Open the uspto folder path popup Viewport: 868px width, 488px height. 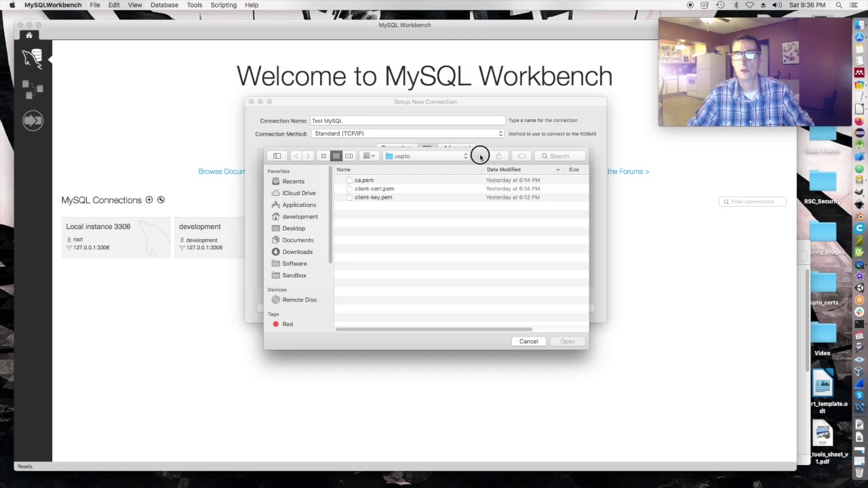click(x=427, y=156)
